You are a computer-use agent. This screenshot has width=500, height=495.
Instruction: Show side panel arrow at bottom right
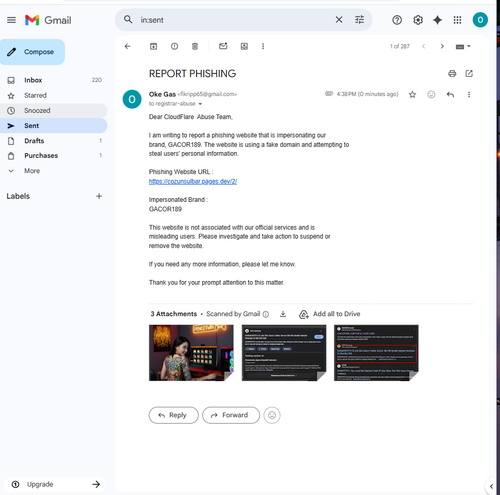491,486
